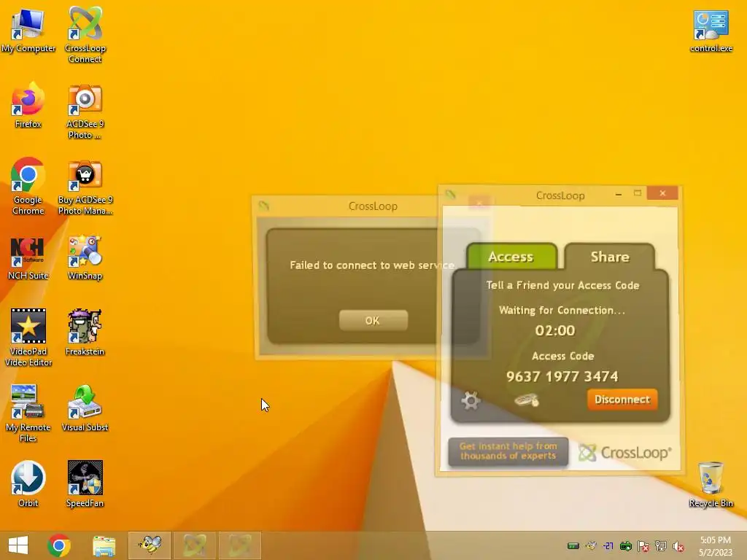
Task: Open the clock showing 5:05 PM
Action: click(715, 546)
